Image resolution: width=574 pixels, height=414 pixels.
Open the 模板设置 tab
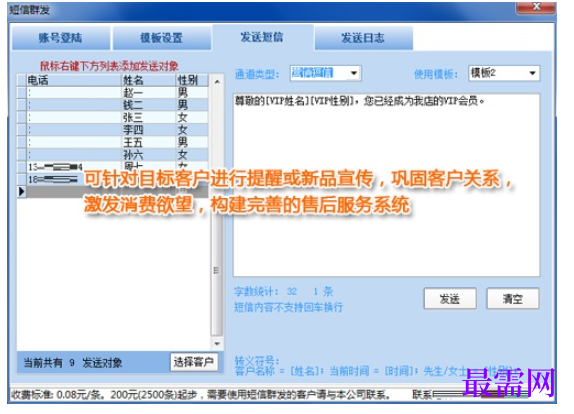pos(161,38)
